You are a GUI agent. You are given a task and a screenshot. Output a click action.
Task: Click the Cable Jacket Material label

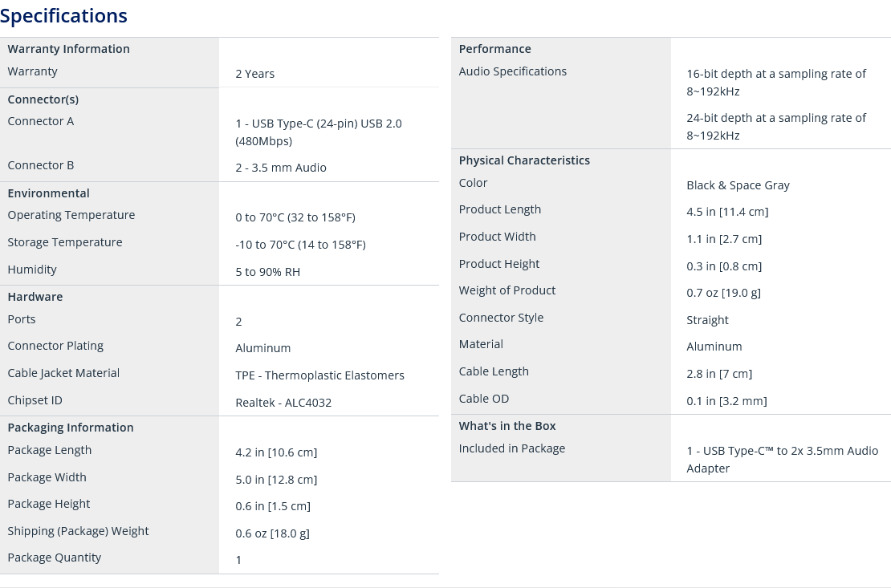(x=63, y=373)
